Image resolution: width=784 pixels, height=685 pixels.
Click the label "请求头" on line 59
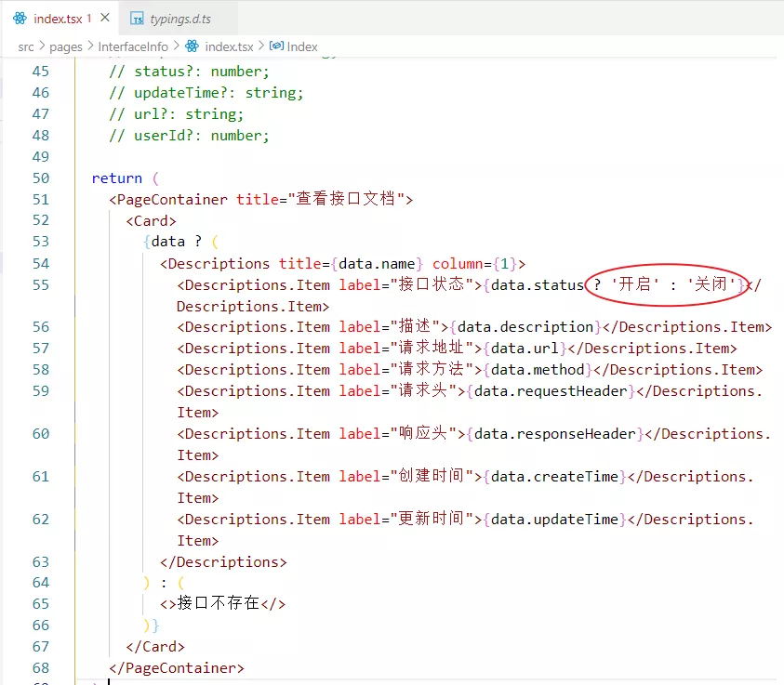(x=423, y=390)
